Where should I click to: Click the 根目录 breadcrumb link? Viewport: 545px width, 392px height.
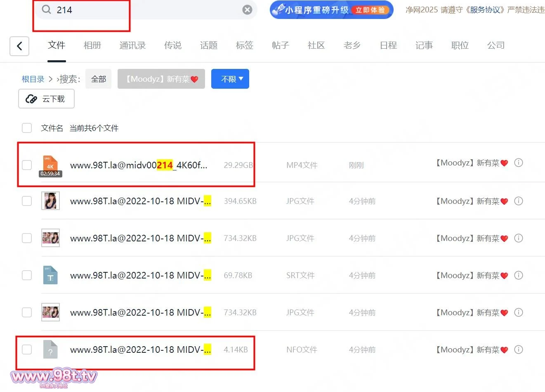33,79
